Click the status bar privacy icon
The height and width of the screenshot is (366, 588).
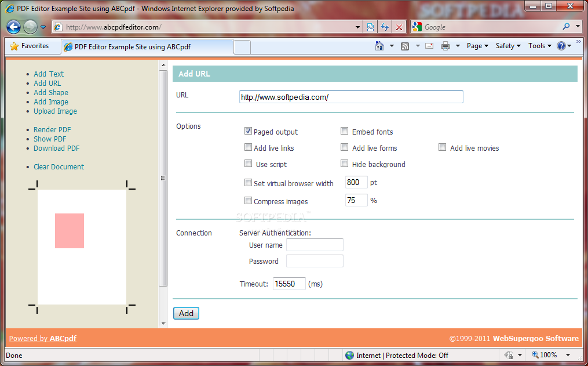pos(509,355)
